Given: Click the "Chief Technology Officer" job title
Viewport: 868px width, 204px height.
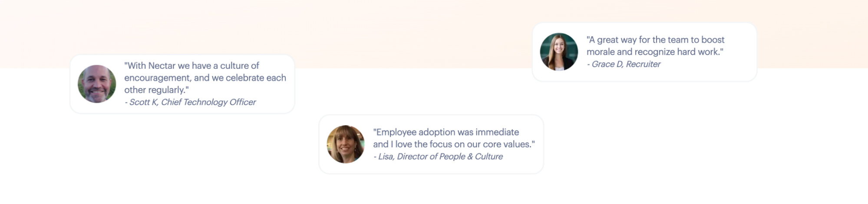Looking at the screenshot, I should point(208,102).
